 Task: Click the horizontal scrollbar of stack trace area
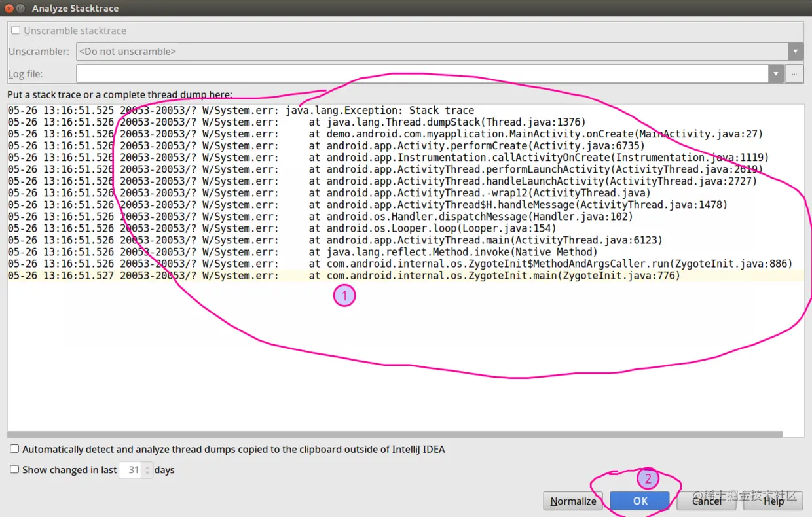tap(395, 434)
